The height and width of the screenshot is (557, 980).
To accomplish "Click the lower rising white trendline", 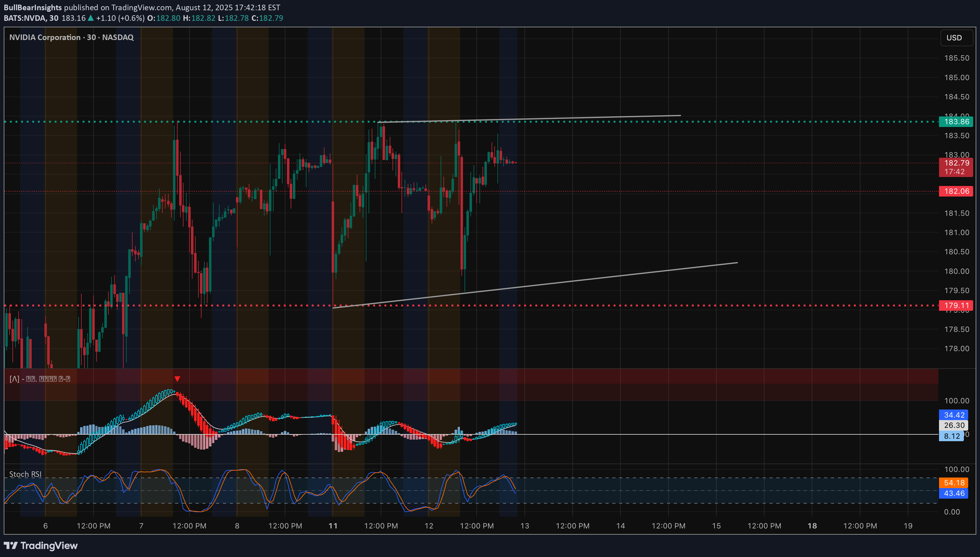I will pos(536,285).
